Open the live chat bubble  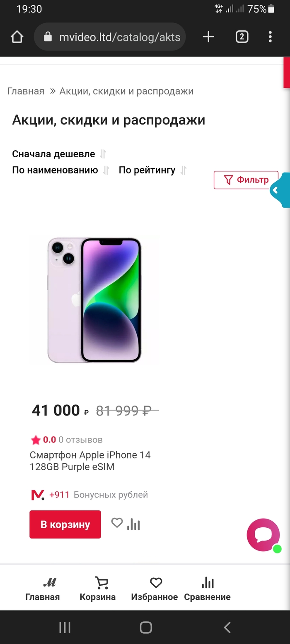[x=263, y=535]
